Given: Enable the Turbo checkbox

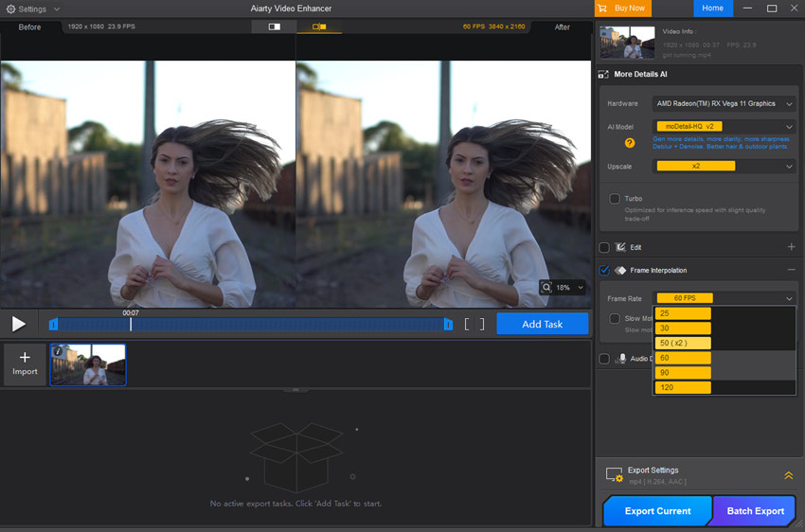Looking at the screenshot, I should coord(614,199).
